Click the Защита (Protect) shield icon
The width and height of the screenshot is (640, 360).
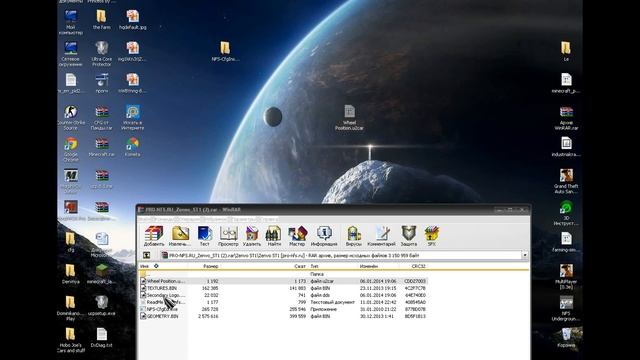coord(409,236)
